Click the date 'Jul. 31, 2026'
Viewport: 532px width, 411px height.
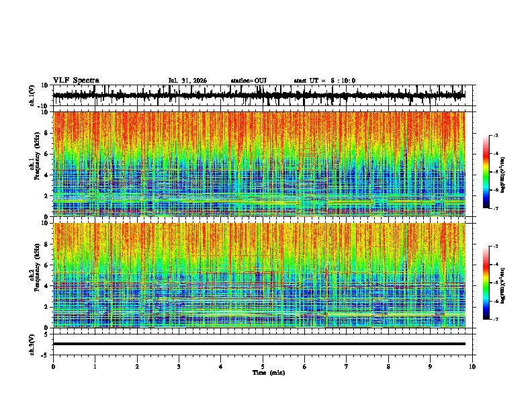click(187, 81)
